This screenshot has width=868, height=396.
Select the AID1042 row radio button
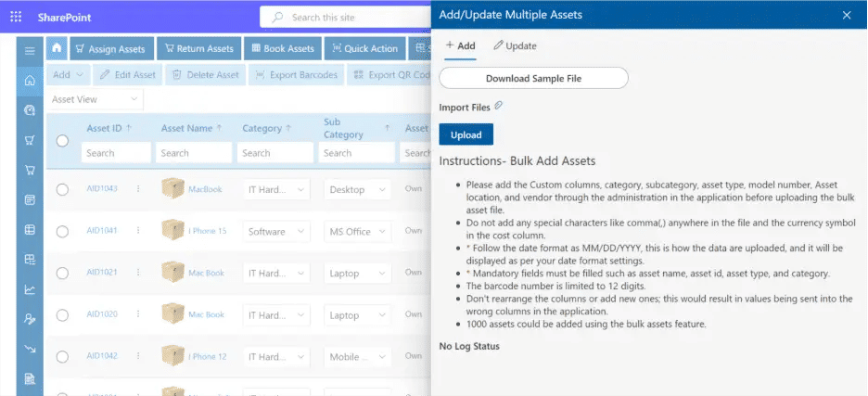pos(62,357)
